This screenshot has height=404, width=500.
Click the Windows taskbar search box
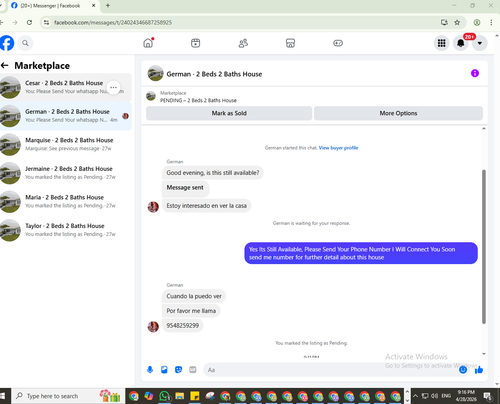click(x=68, y=396)
